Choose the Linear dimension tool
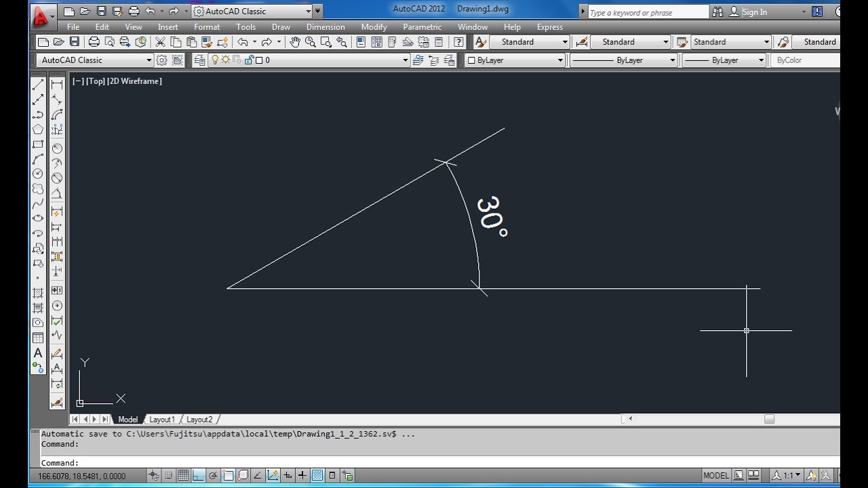868x488 pixels. (57, 83)
